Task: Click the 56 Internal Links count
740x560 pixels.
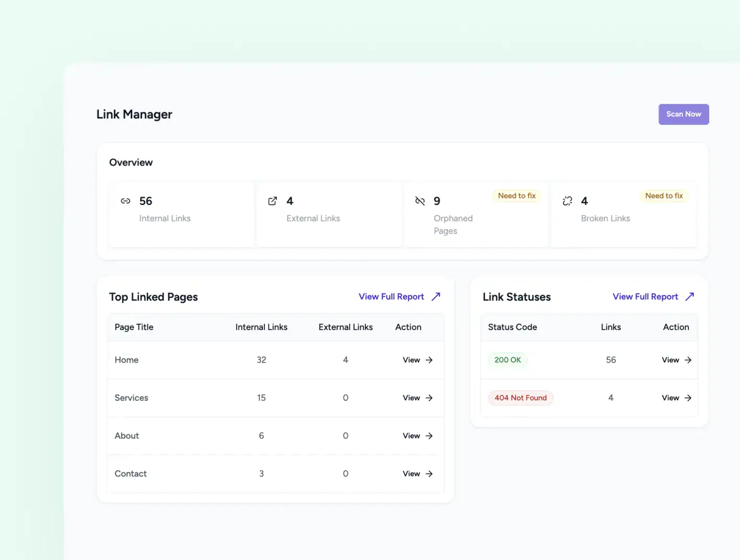Action: coord(146,201)
